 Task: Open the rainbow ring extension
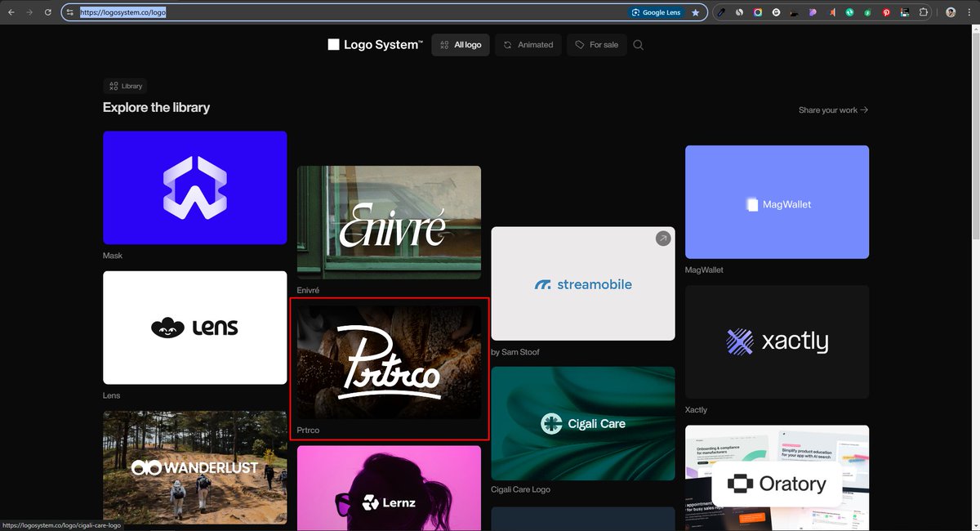coord(758,12)
